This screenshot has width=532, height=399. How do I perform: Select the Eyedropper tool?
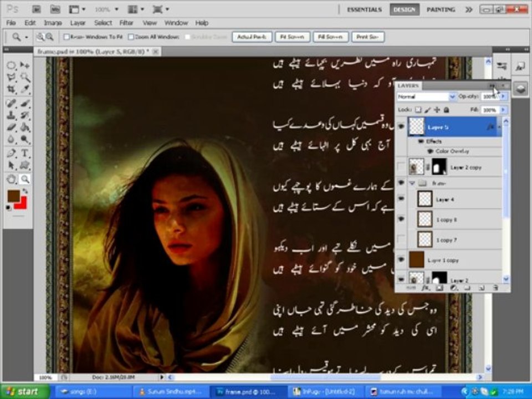point(24,90)
